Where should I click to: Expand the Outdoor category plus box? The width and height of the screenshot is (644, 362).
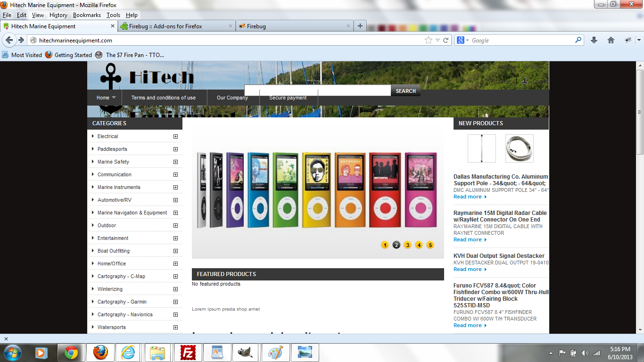pyautogui.click(x=175, y=225)
